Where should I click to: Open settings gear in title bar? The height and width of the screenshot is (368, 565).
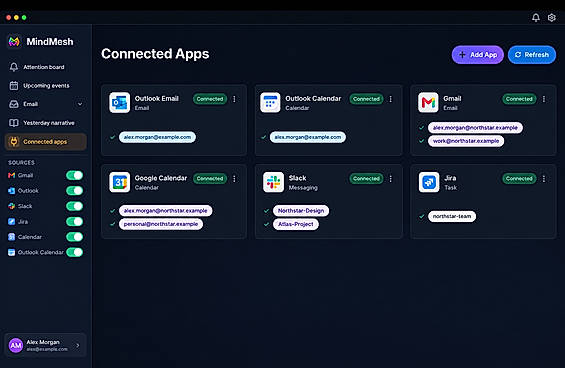click(x=552, y=17)
